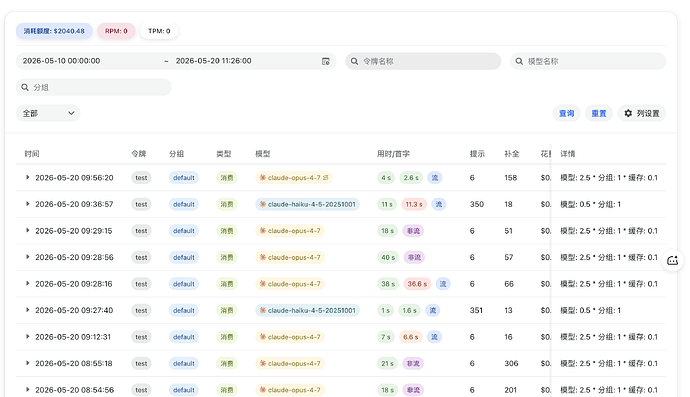Open the 全部 log type dropdown

pos(48,113)
